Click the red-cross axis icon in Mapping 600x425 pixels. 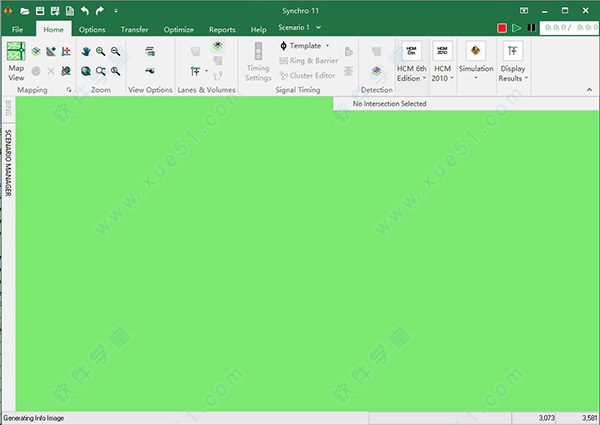tap(66, 51)
